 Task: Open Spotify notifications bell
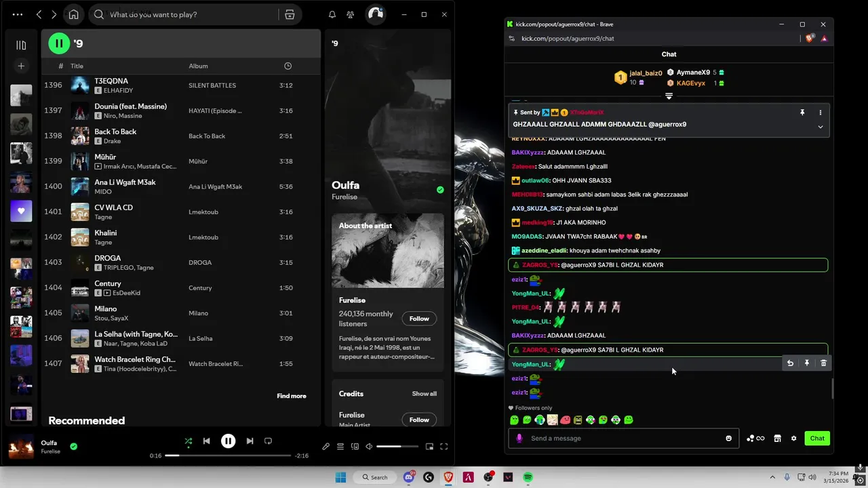[332, 14]
